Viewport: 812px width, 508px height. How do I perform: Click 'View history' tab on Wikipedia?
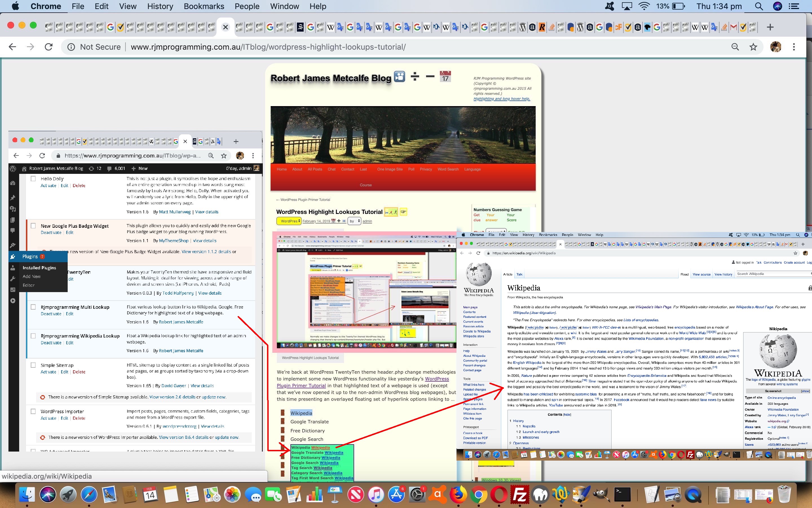tap(723, 275)
